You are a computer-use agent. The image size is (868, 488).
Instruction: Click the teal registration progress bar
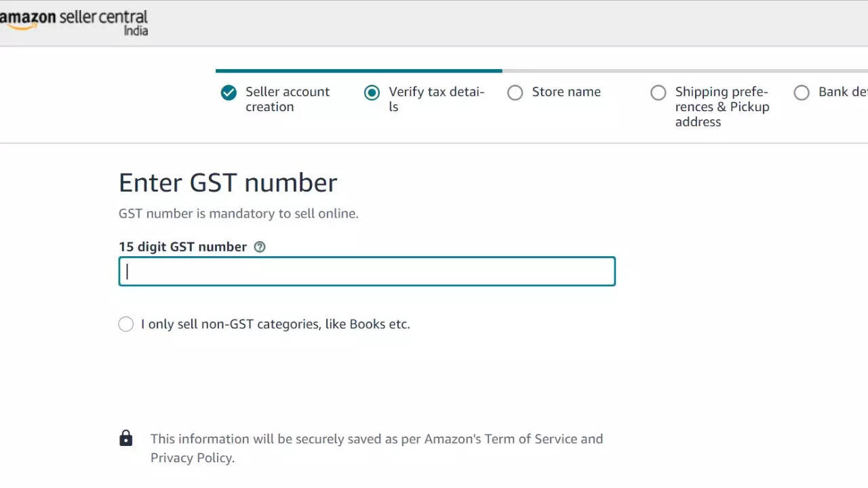[x=359, y=70]
